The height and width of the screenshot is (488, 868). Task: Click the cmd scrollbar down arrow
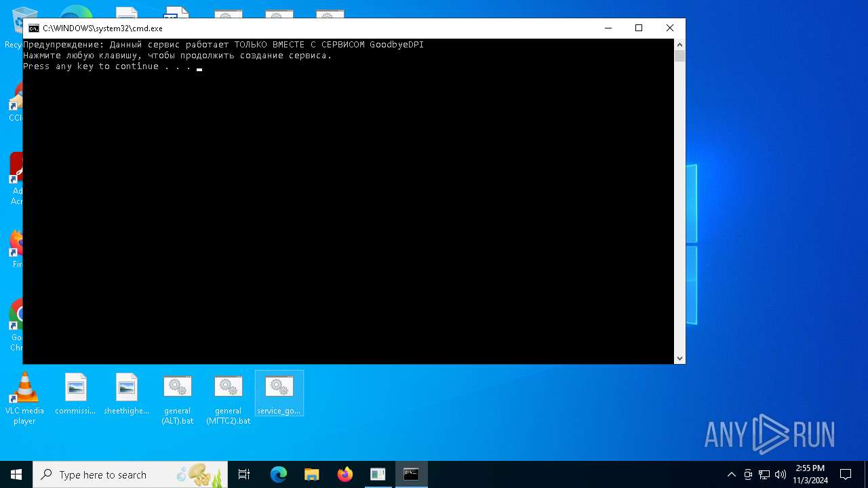click(679, 359)
